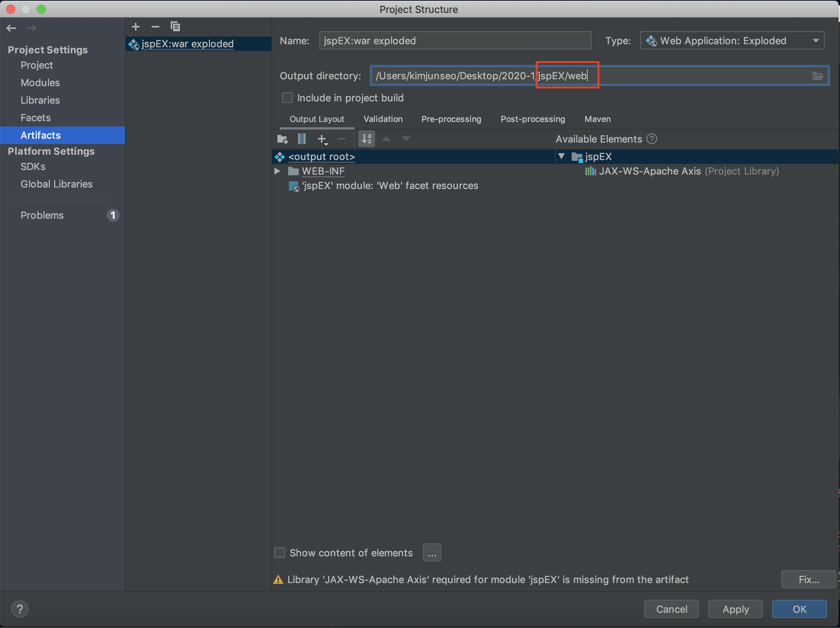Open the help question mark button
Image resolution: width=840 pixels, height=628 pixels.
[x=20, y=609]
